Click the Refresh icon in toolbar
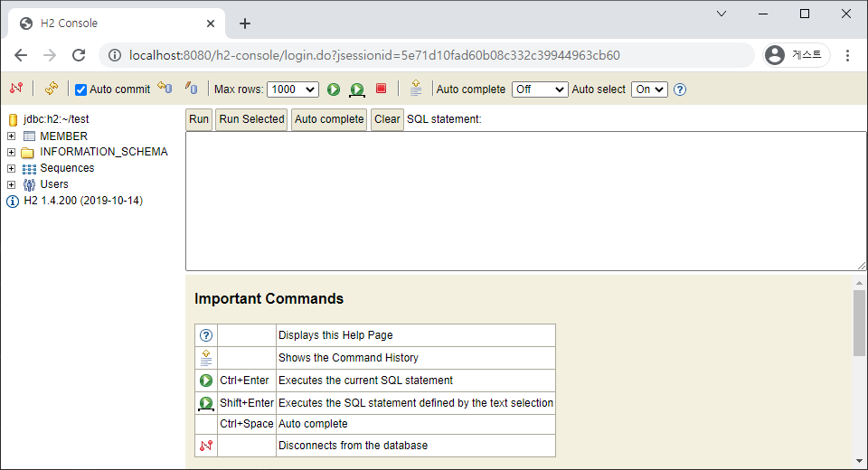This screenshot has height=470, width=868. point(51,88)
